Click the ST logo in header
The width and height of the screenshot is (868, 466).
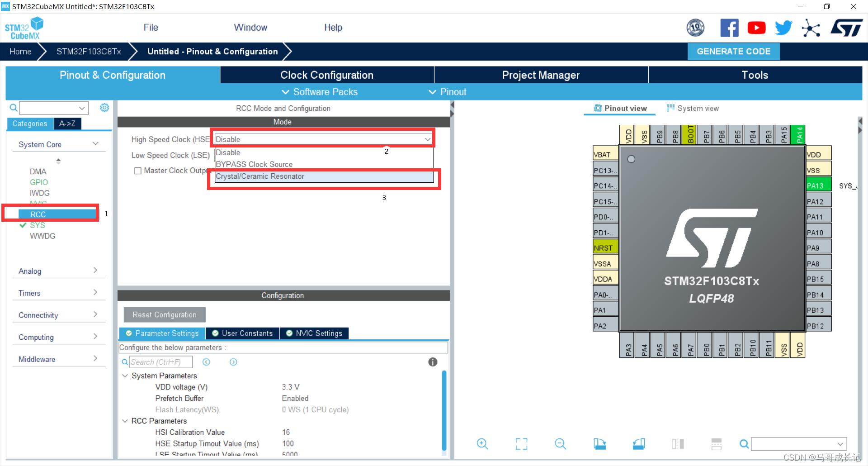click(x=847, y=28)
